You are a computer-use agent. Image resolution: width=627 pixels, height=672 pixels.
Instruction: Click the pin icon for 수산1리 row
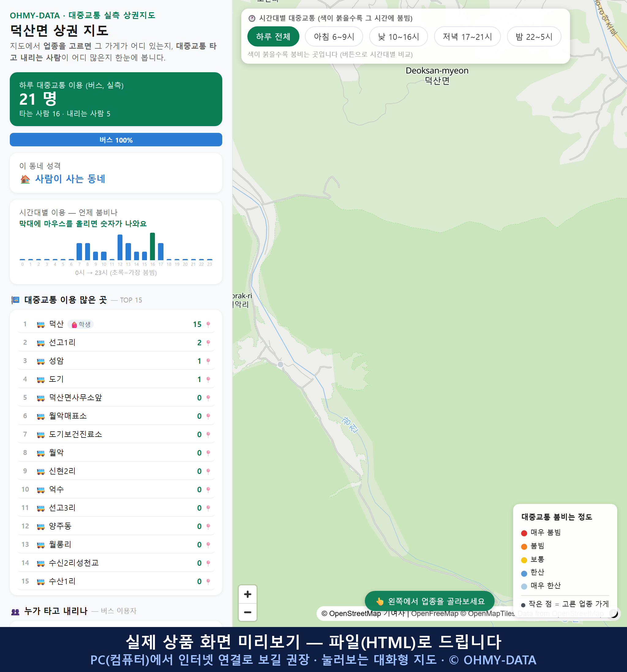[208, 581]
